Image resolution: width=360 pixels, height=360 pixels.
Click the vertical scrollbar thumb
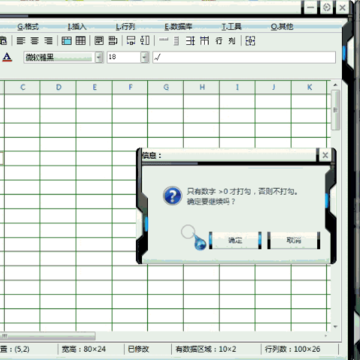[335, 110]
